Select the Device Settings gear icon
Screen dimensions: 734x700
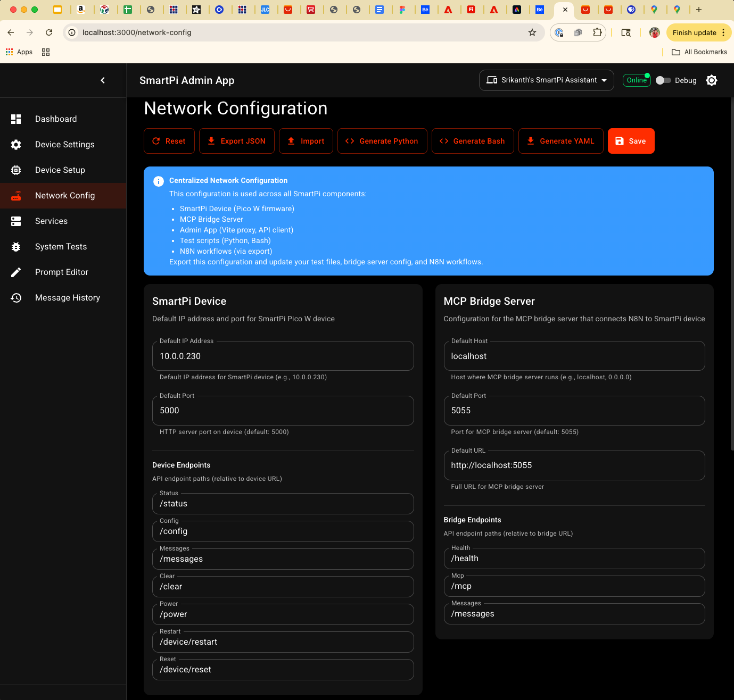(16, 144)
